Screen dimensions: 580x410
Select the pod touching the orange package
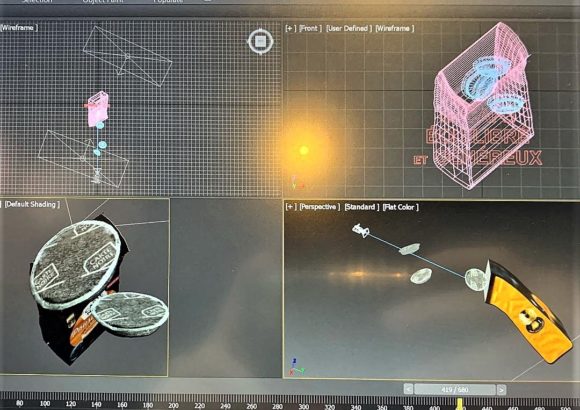(x=476, y=279)
